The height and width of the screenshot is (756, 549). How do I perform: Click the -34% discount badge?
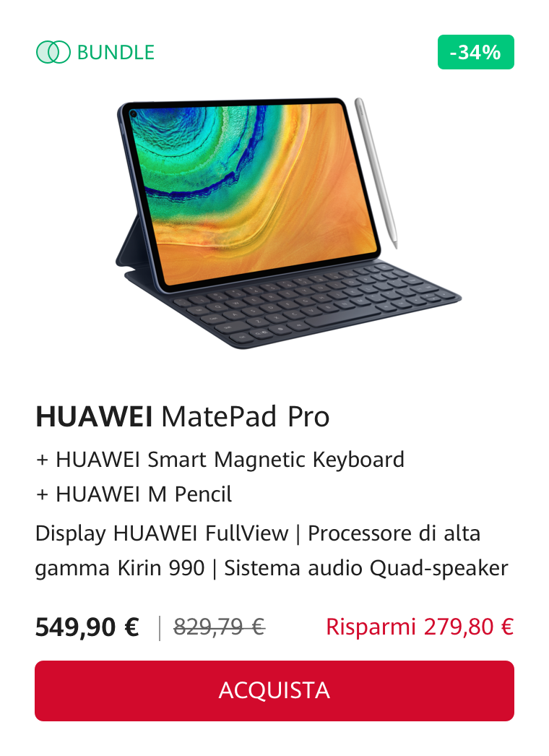tap(476, 52)
